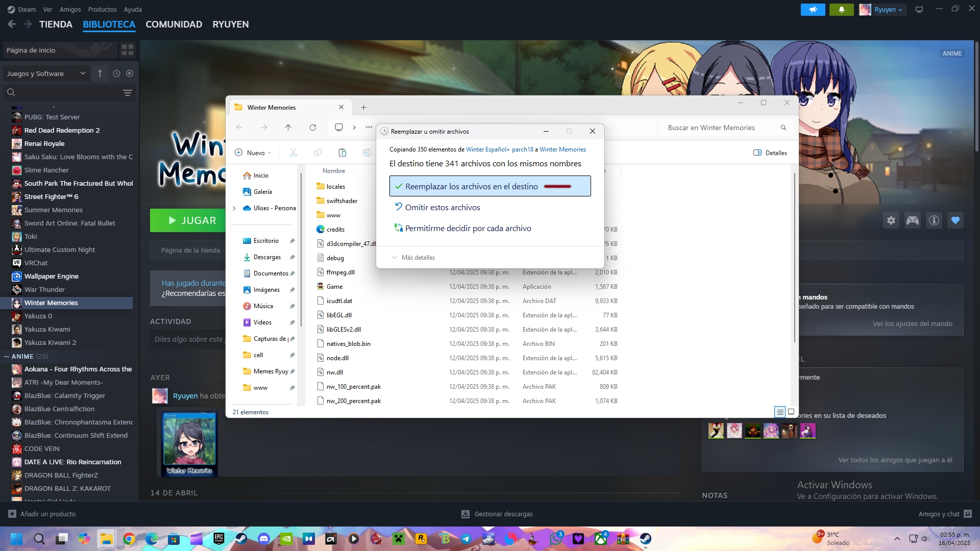Screen dimensions: 980x551
Task: Click the Steam announcements megaphone icon
Action: tap(813, 10)
